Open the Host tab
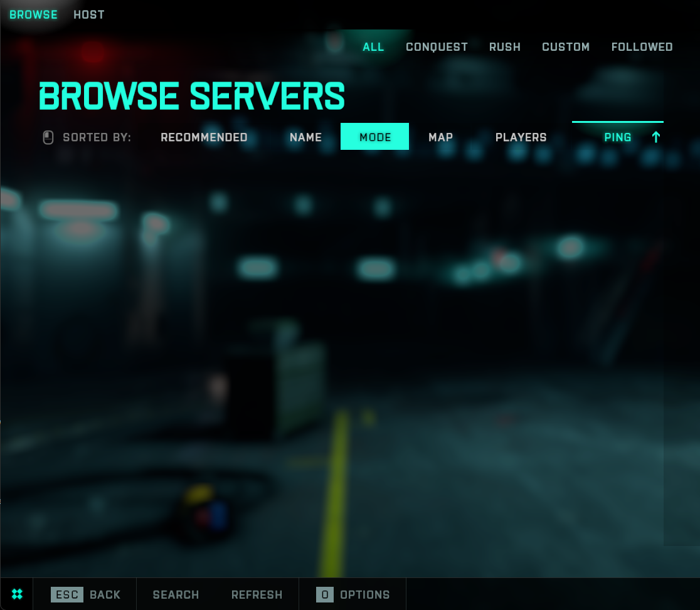The image size is (700, 610). click(89, 14)
